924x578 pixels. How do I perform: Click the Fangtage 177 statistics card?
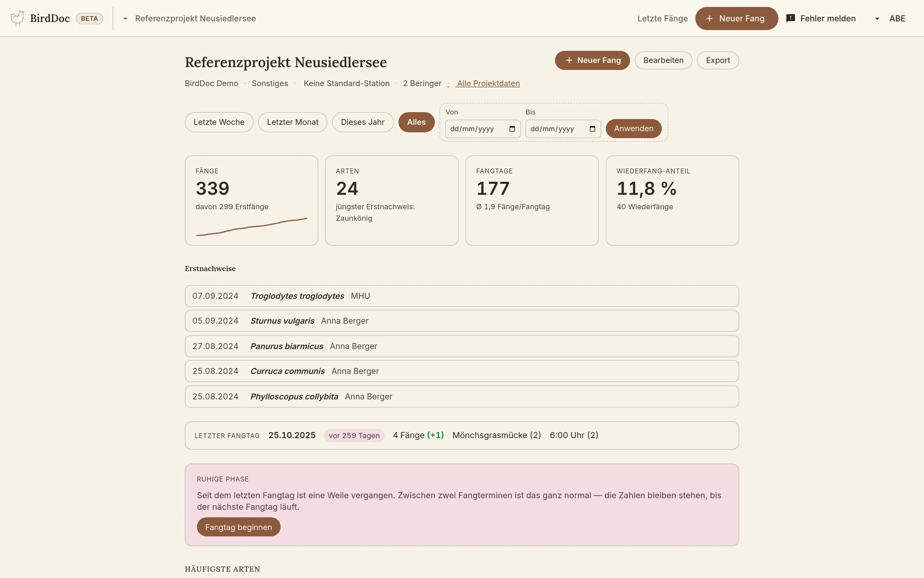click(532, 200)
